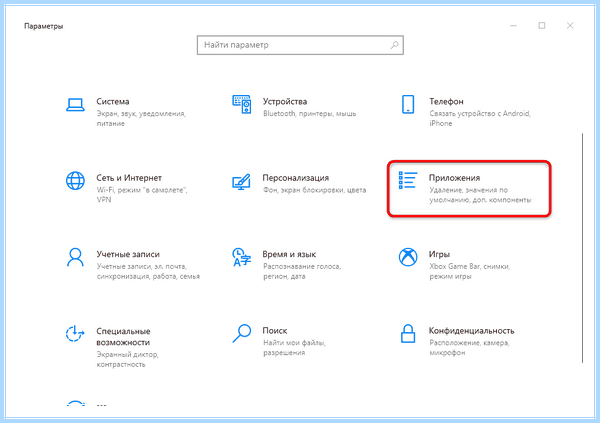Click the dashed clock icon for Специальные возможности
Image resolution: width=600 pixels, height=423 pixels.
coord(75,333)
